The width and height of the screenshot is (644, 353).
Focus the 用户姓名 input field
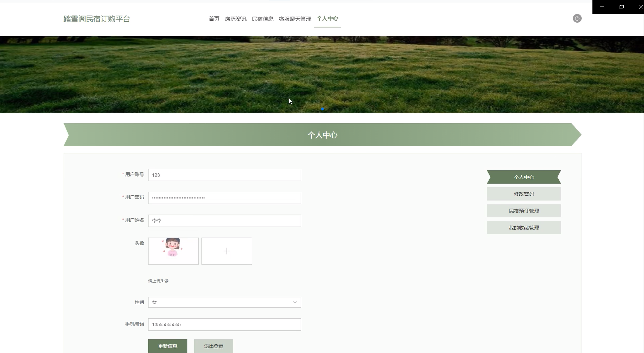225,221
